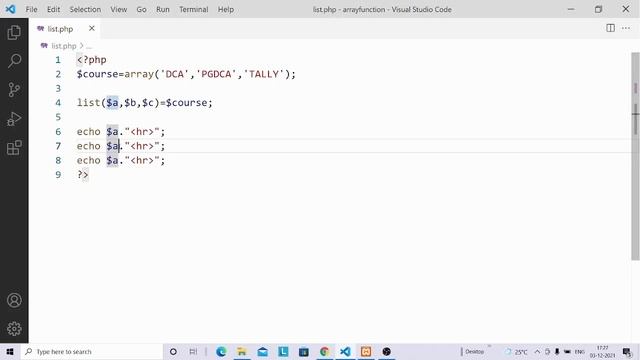
Task: Click echo on line 6
Action: click(x=89, y=132)
